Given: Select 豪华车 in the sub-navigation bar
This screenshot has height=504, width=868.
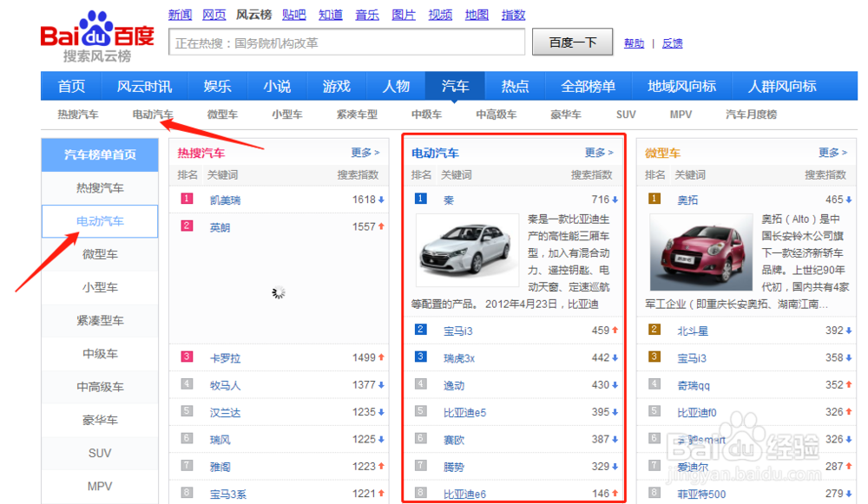Looking at the screenshot, I should coord(566,115).
